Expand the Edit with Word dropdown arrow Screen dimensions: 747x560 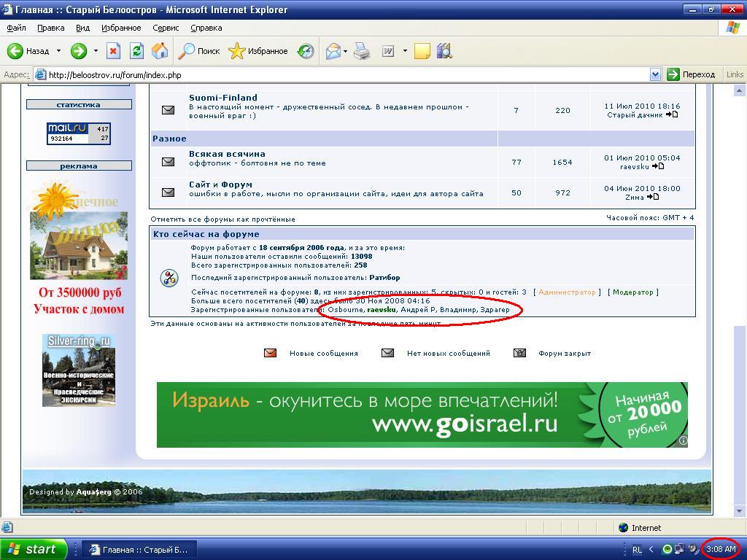coord(405,51)
